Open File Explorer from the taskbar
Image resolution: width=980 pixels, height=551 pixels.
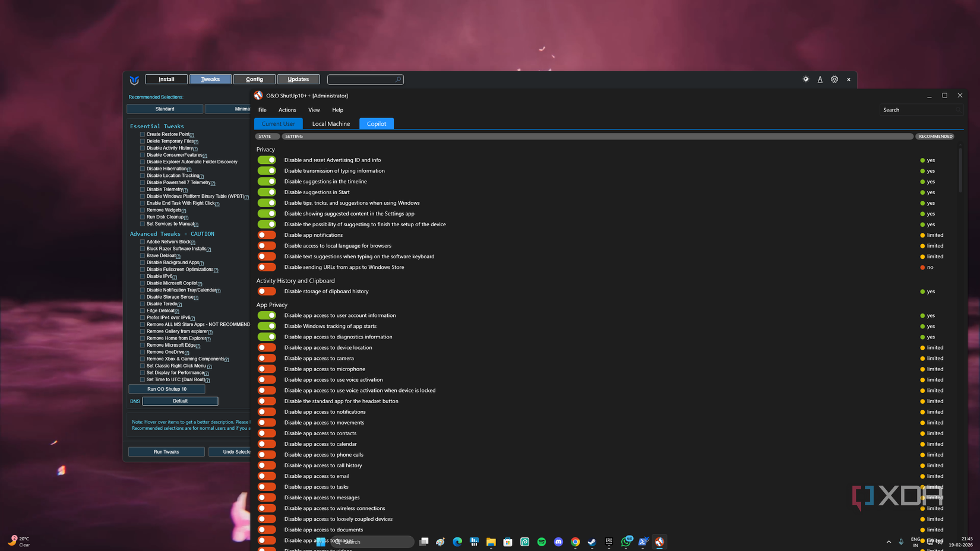(x=491, y=541)
